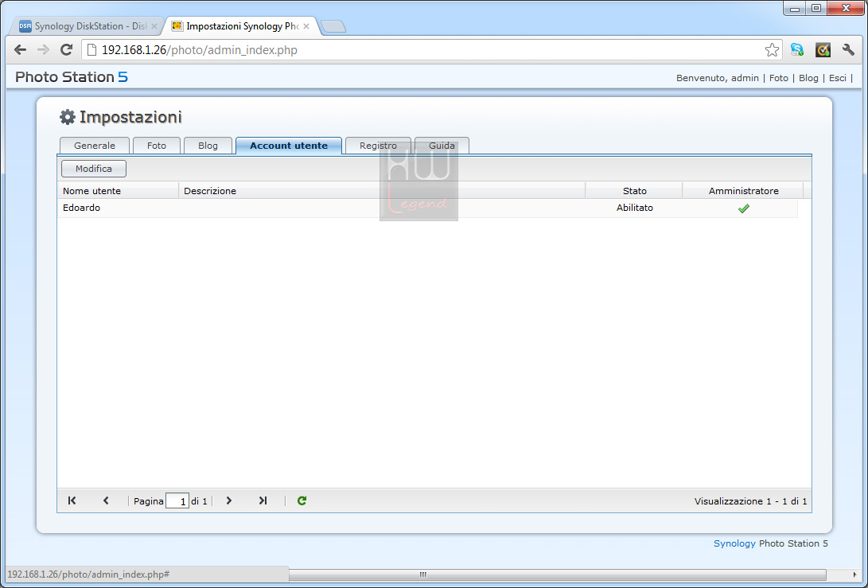Follow the Foto link in the header
The width and height of the screenshot is (868, 588).
click(x=778, y=78)
